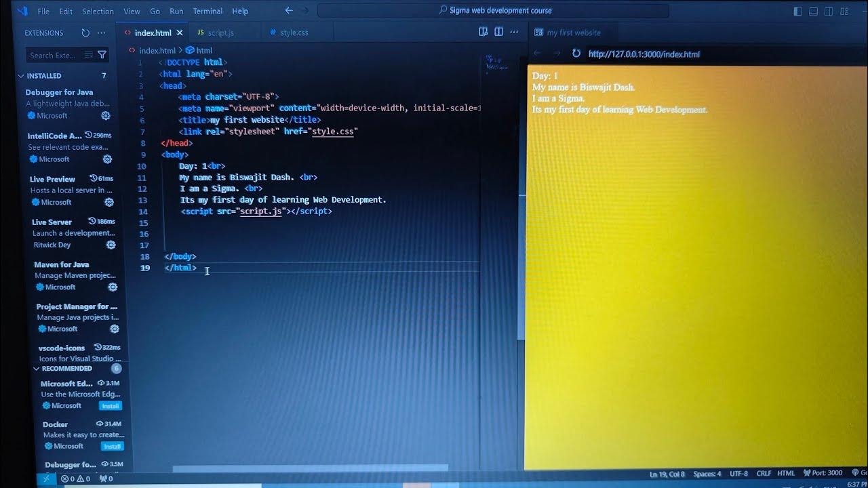
Task: Show forwarded ports indicator in status bar
Action: coord(106,479)
